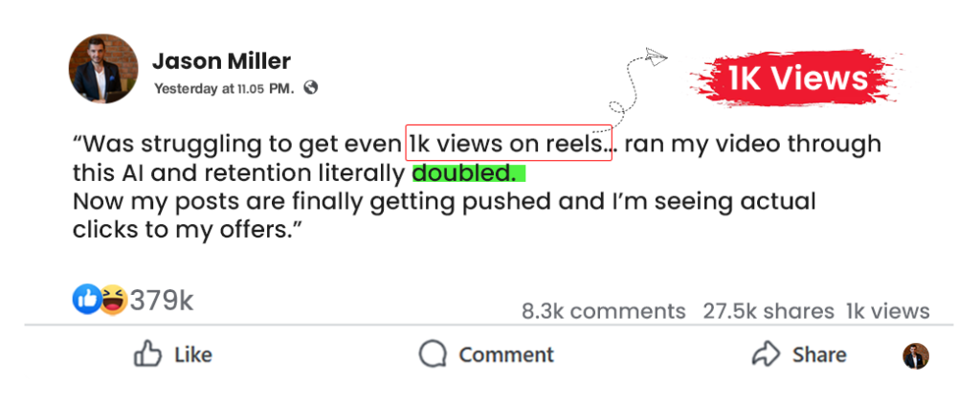Click the thumbs-up icon next to Like
Image resolution: width=980 pixels, height=408 pixels.
(x=147, y=354)
